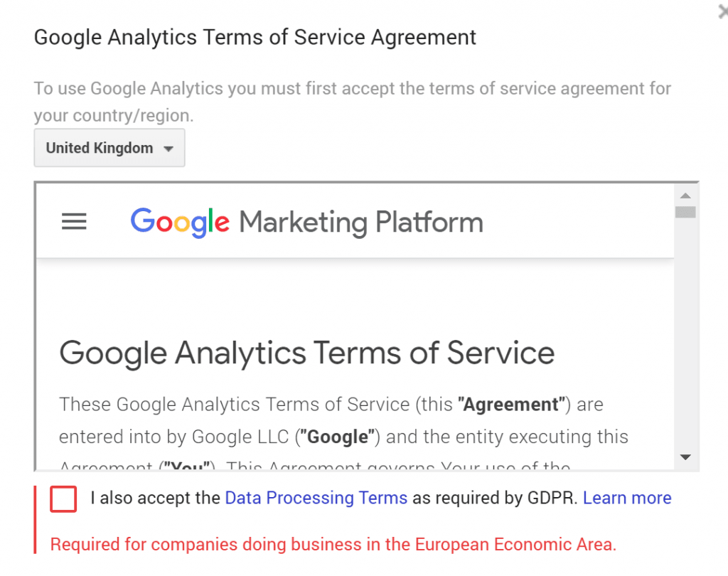Click the terms agreement dialog title
This screenshot has height=576, width=728.
(255, 37)
